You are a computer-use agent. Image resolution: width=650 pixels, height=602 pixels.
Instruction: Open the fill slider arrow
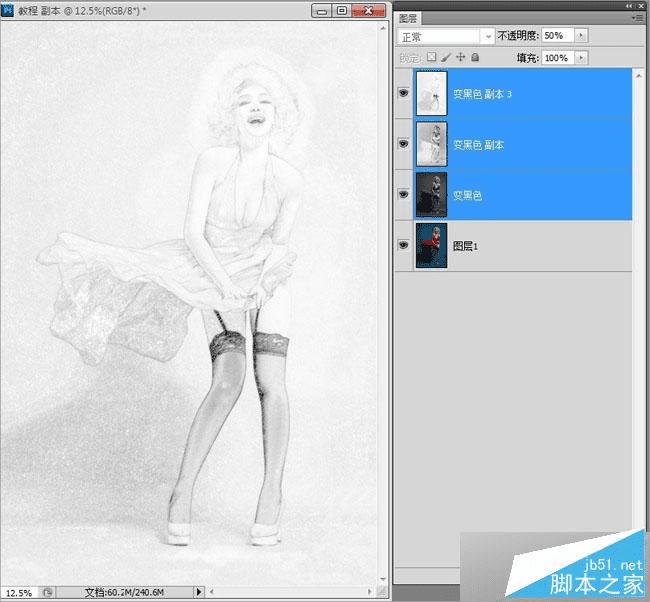(581, 58)
